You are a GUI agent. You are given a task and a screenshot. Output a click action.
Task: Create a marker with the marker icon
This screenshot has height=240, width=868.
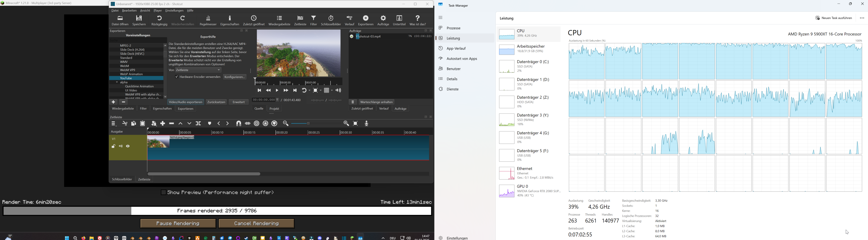(x=210, y=123)
